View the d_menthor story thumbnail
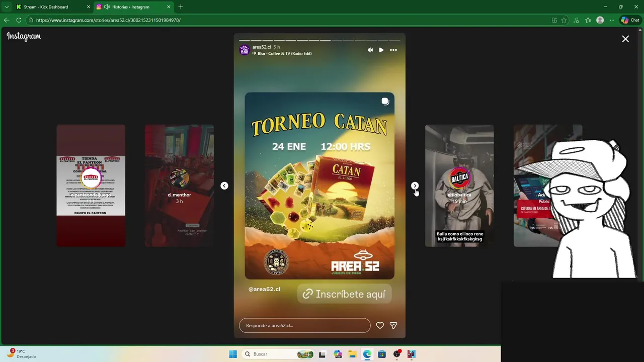The image size is (644, 362). [x=179, y=186]
